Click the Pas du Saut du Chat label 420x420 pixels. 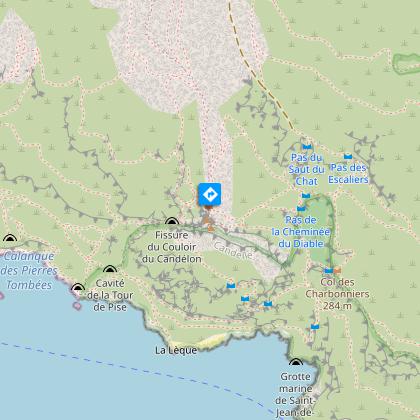click(306, 169)
